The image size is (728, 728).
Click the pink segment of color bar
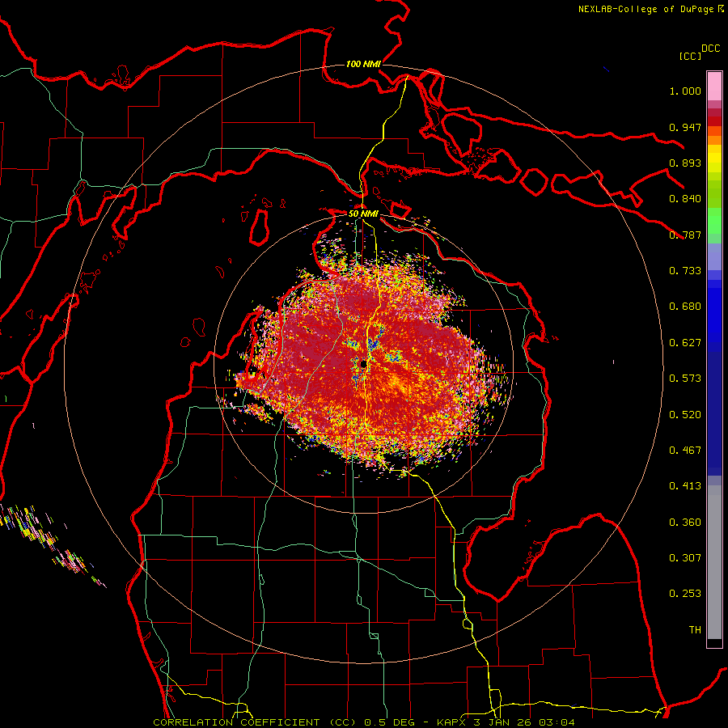point(714,86)
